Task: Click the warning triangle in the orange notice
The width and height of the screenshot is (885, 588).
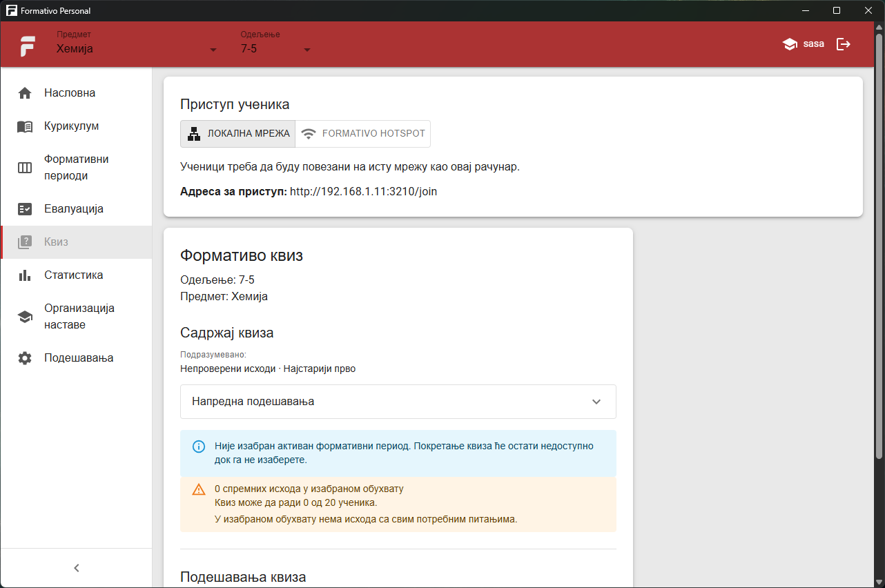Action: coord(199,489)
